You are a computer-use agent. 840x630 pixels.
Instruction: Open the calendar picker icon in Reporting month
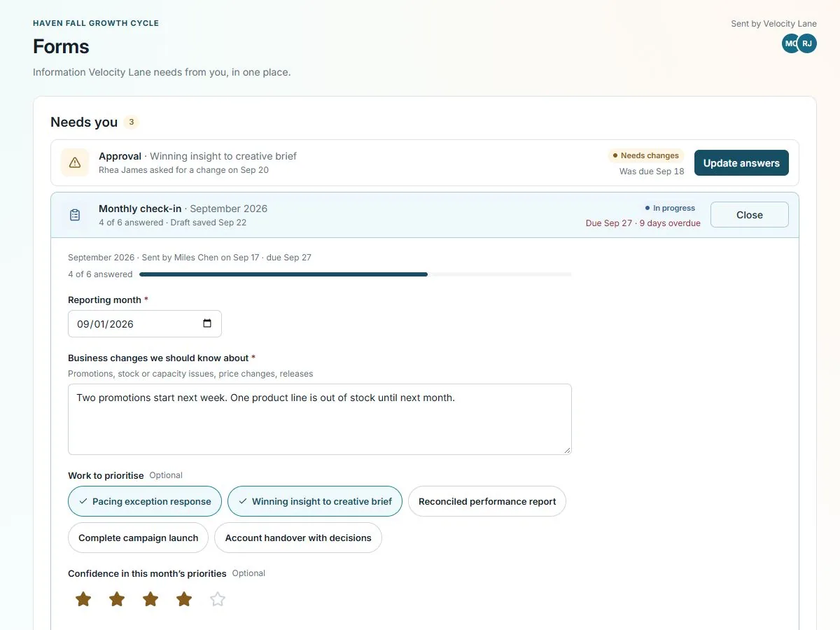tap(207, 323)
